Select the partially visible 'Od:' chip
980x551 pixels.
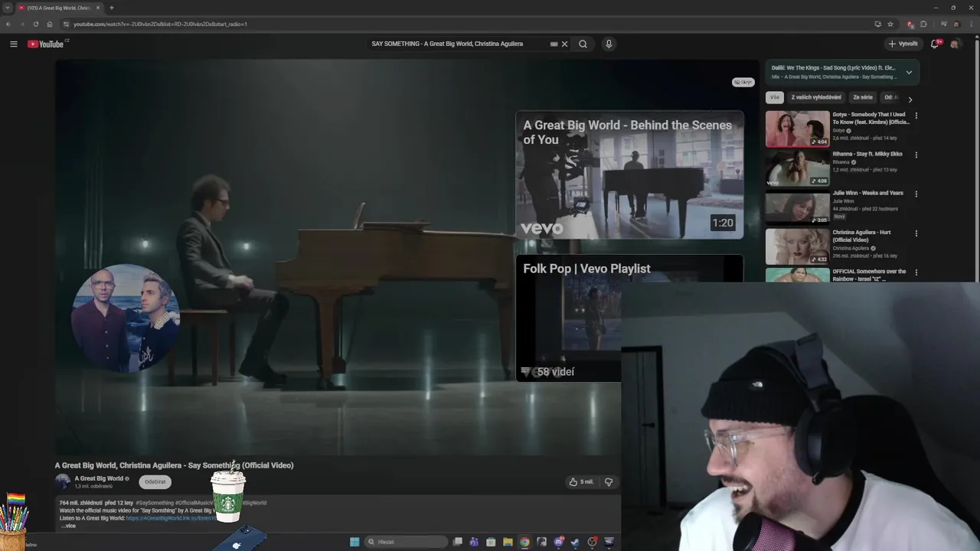click(890, 97)
